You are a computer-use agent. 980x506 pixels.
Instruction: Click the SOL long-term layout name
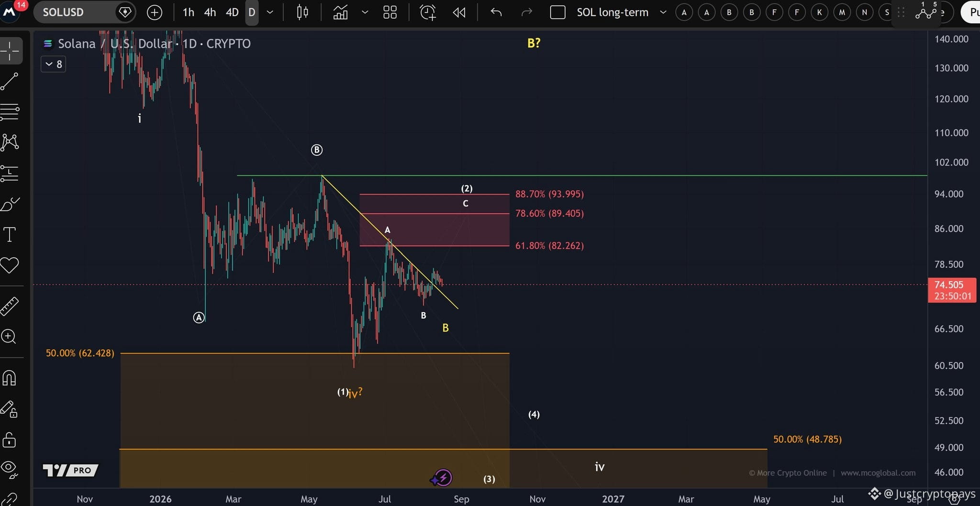point(612,12)
